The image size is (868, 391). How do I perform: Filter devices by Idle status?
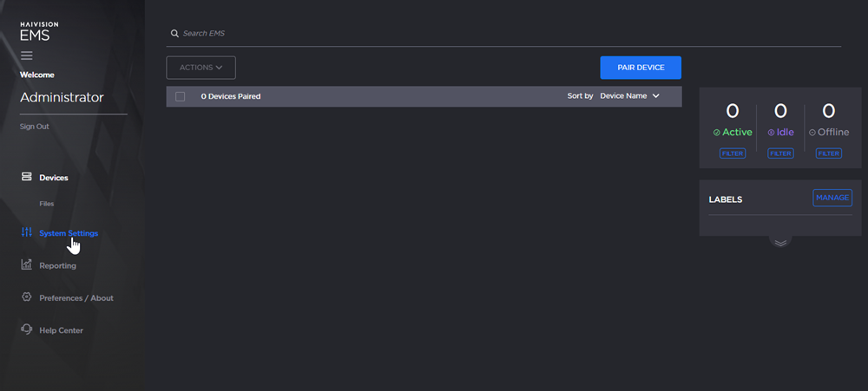pyautogui.click(x=780, y=153)
